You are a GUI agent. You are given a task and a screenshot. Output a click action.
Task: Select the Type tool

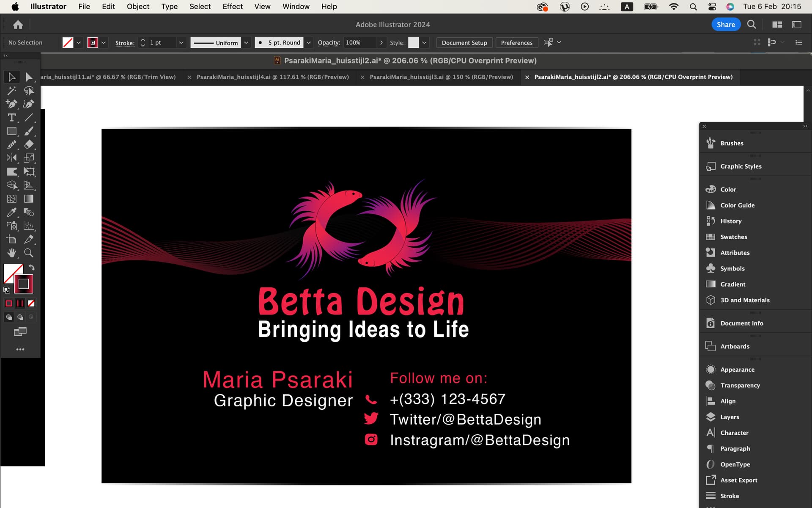[11, 118]
